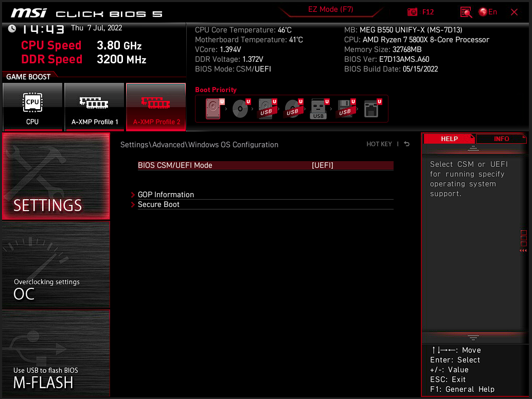Switch to the HELP tab
Image resolution: width=532 pixels, height=399 pixels.
[449, 138]
